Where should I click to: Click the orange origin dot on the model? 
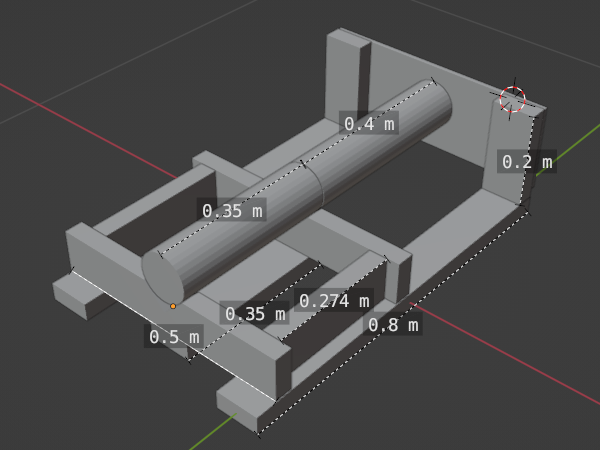pos(173,306)
